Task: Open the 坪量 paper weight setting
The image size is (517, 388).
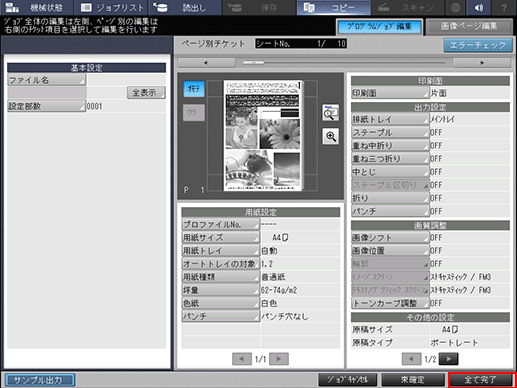Action: pos(220,290)
